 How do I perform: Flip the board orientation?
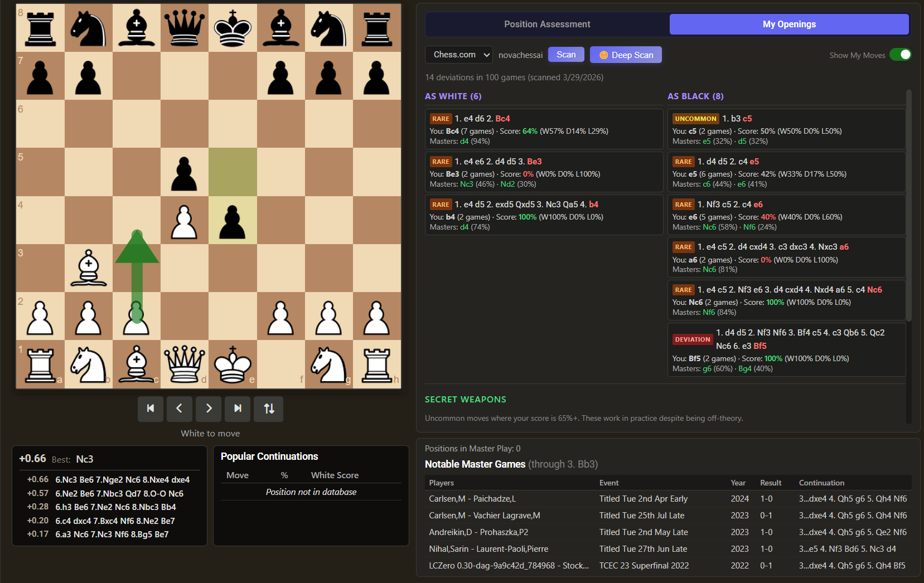pyautogui.click(x=269, y=409)
